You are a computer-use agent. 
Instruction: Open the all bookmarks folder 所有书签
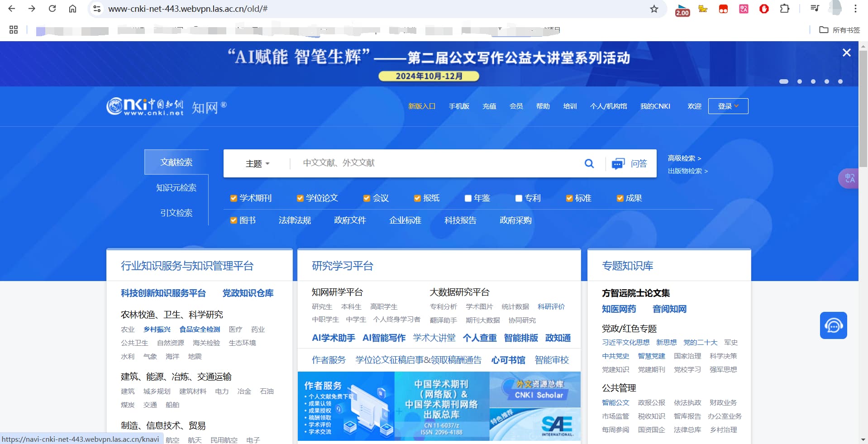click(840, 30)
